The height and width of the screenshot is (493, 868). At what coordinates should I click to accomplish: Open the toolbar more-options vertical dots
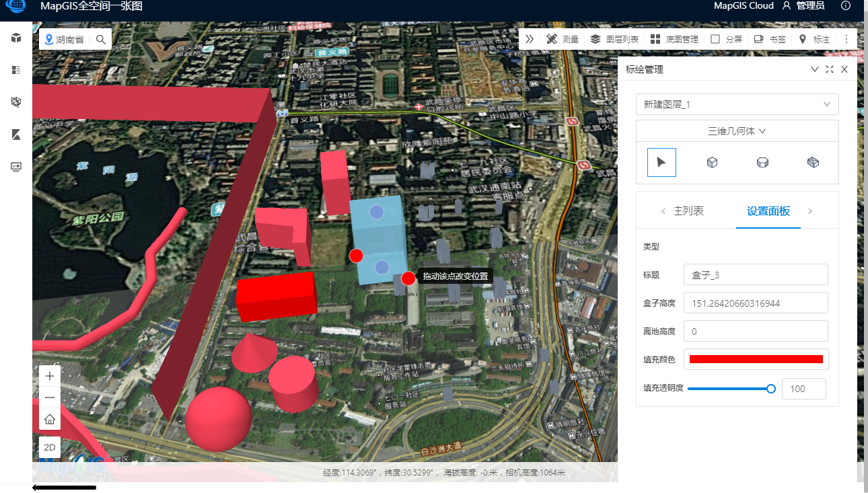pos(846,39)
